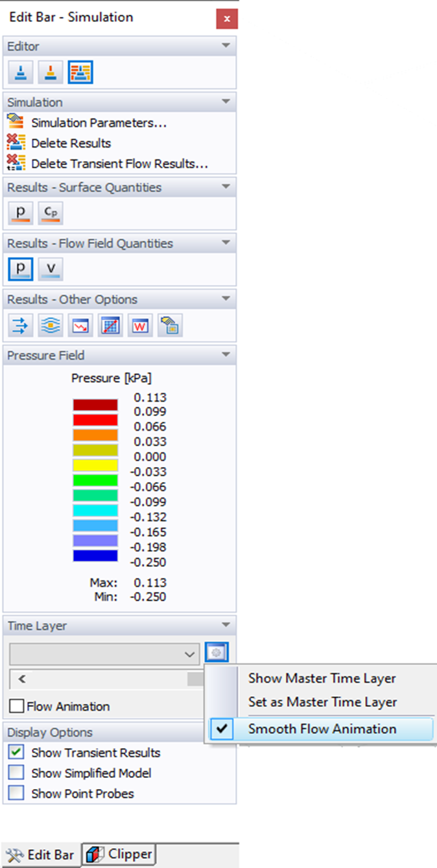Click the dark blue legend swatch
Screen dimensions: 437x868
coord(95,555)
